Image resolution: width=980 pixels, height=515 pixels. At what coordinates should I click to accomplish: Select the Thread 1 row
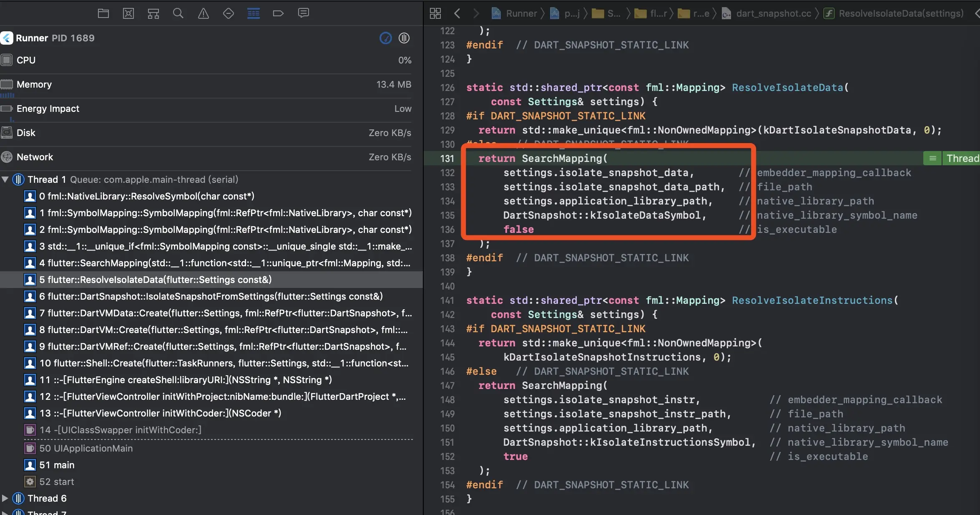tap(211, 179)
